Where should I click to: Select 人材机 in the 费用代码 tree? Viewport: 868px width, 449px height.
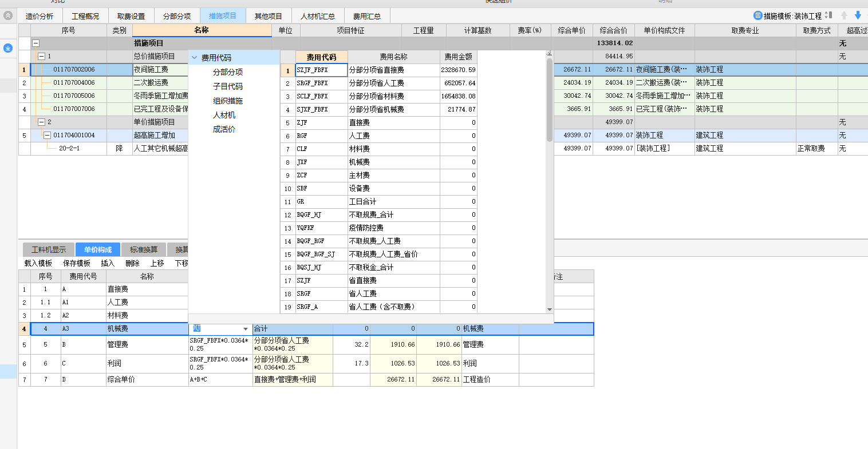pyautogui.click(x=224, y=115)
